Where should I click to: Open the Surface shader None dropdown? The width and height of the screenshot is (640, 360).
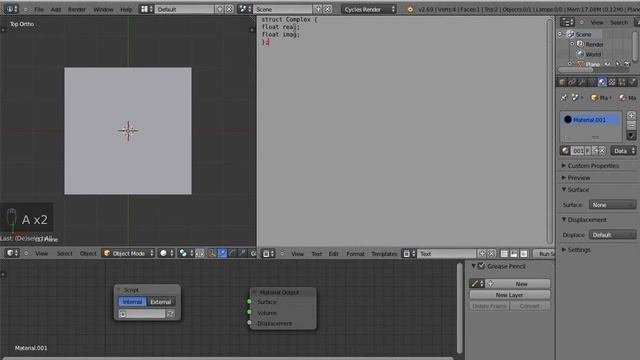(613, 205)
